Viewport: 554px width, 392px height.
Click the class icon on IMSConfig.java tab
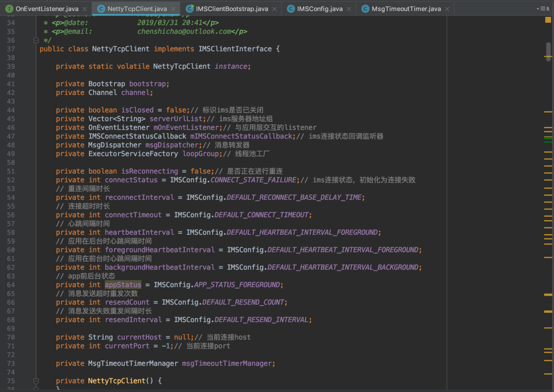pos(291,8)
